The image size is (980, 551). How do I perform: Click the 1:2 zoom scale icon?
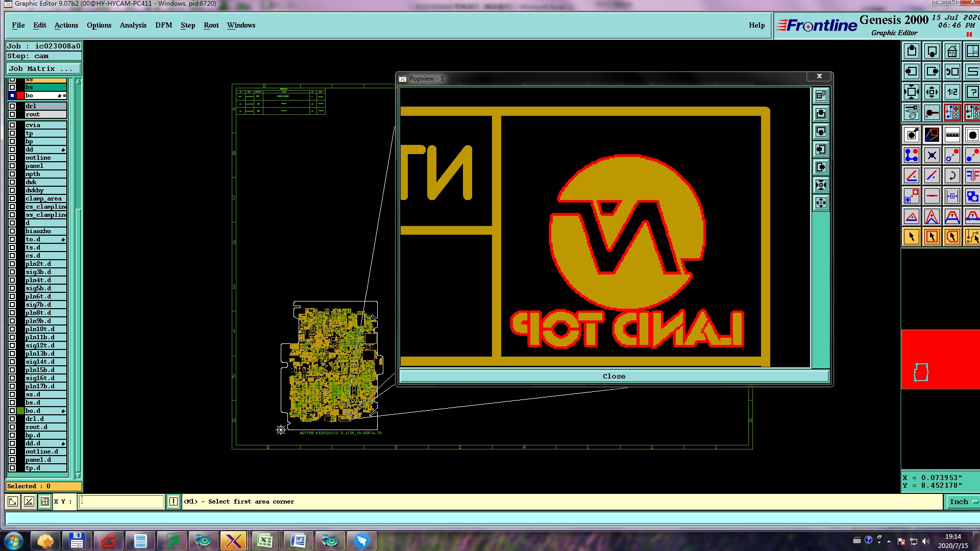952,92
